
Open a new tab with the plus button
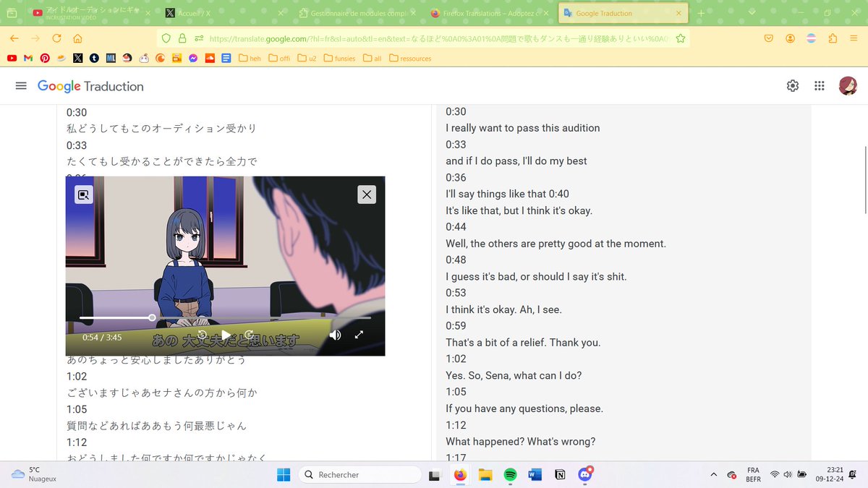pyautogui.click(x=700, y=13)
